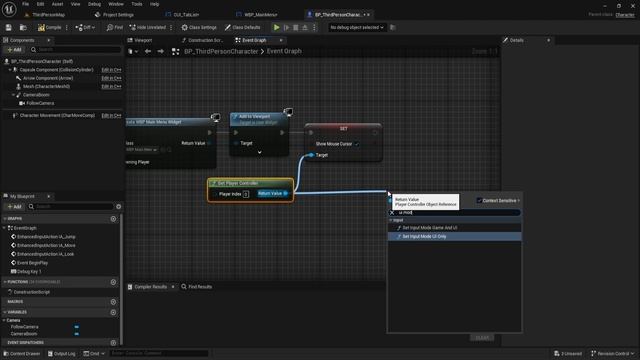Compile the blueprint
The width and height of the screenshot is (640, 360).
point(49,27)
